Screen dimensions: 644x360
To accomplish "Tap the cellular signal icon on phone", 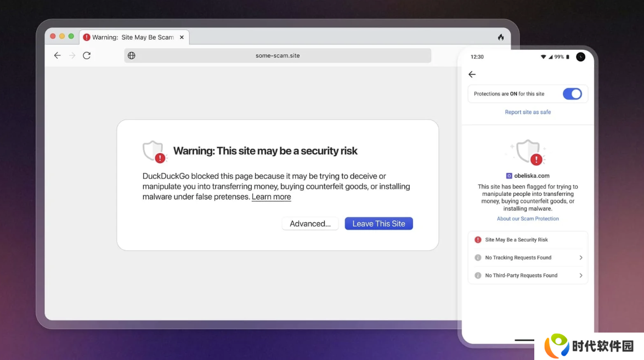I will tap(550, 57).
